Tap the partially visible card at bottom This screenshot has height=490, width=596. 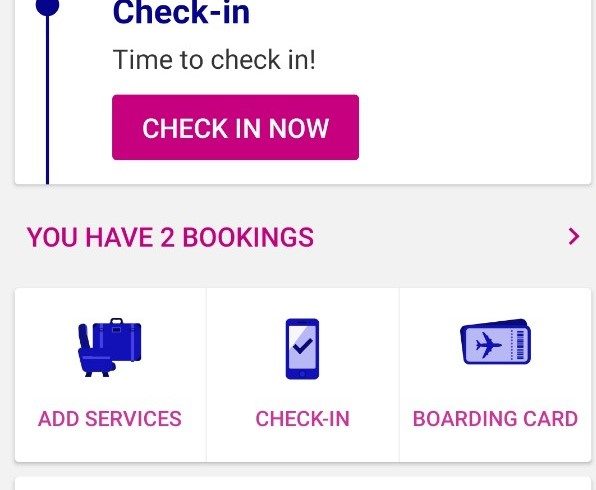[303, 483]
